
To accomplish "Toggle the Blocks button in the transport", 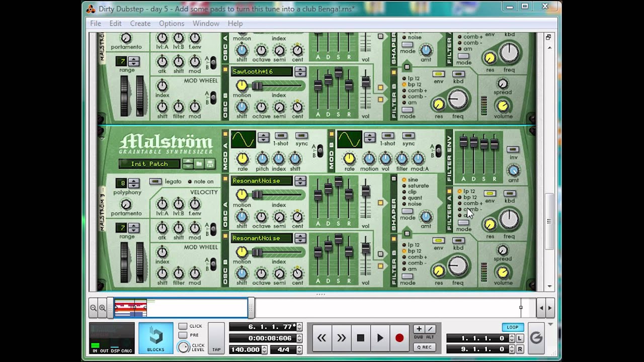I will point(155,338).
